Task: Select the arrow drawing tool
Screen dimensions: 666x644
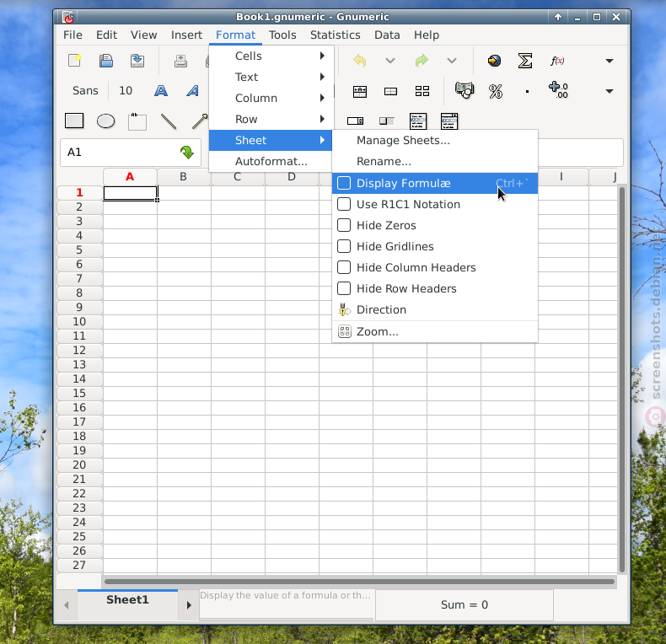Action: click(x=199, y=121)
